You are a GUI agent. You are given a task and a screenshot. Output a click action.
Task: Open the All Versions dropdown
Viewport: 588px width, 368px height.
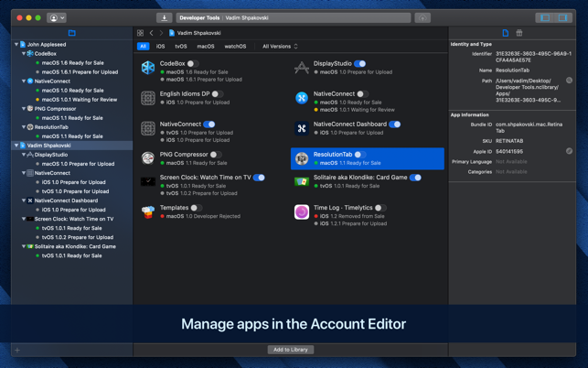(280, 46)
